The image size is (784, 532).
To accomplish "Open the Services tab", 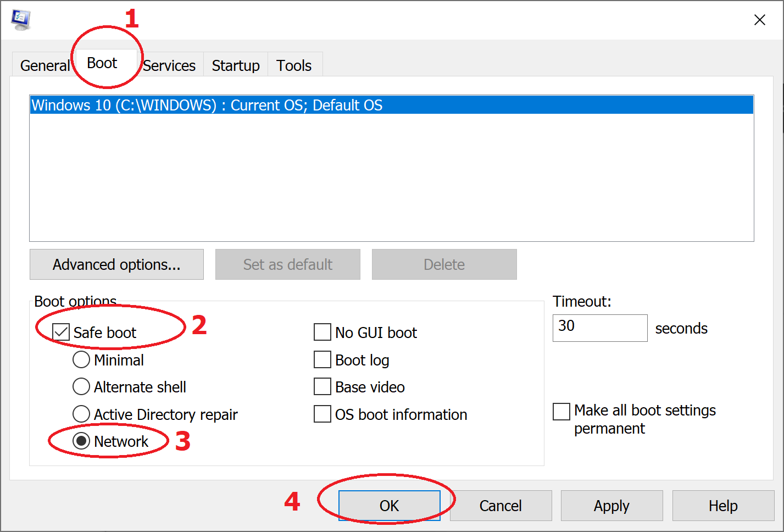I will [x=169, y=65].
